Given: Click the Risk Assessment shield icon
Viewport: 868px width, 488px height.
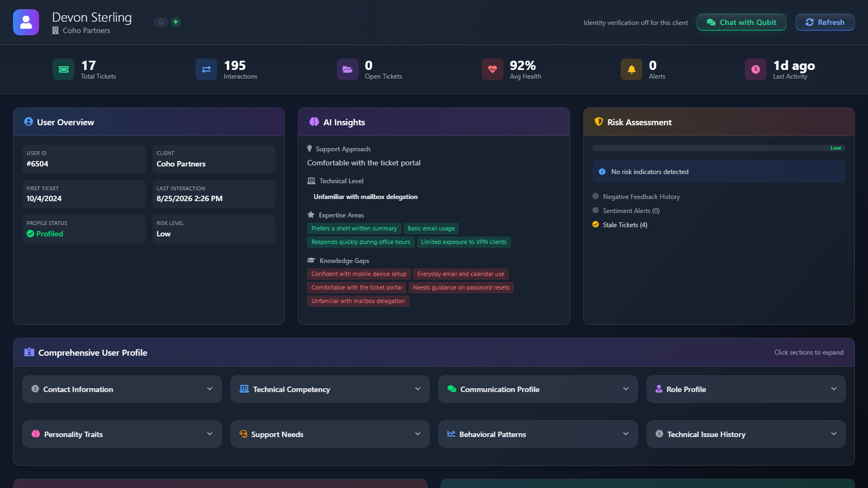Looking at the screenshot, I should [599, 122].
